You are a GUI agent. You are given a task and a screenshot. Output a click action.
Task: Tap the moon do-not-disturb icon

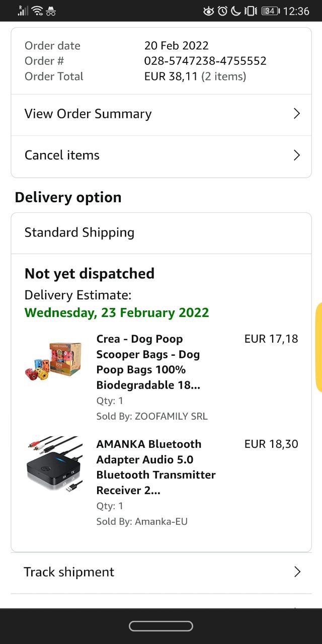click(x=235, y=11)
